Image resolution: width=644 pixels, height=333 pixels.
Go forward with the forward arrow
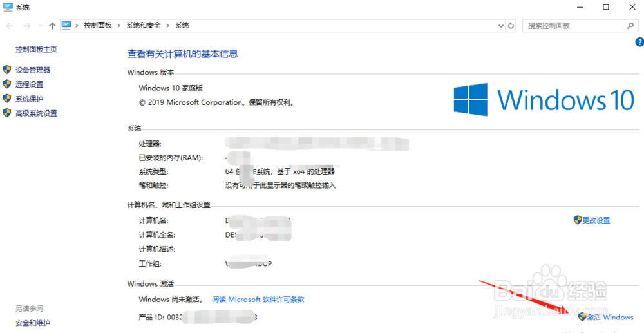click(x=26, y=26)
